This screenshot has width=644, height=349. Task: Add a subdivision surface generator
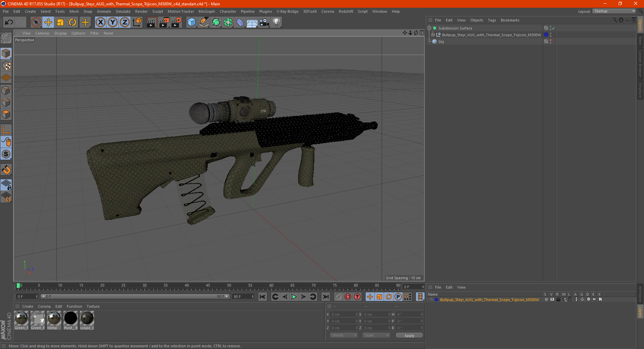point(216,22)
